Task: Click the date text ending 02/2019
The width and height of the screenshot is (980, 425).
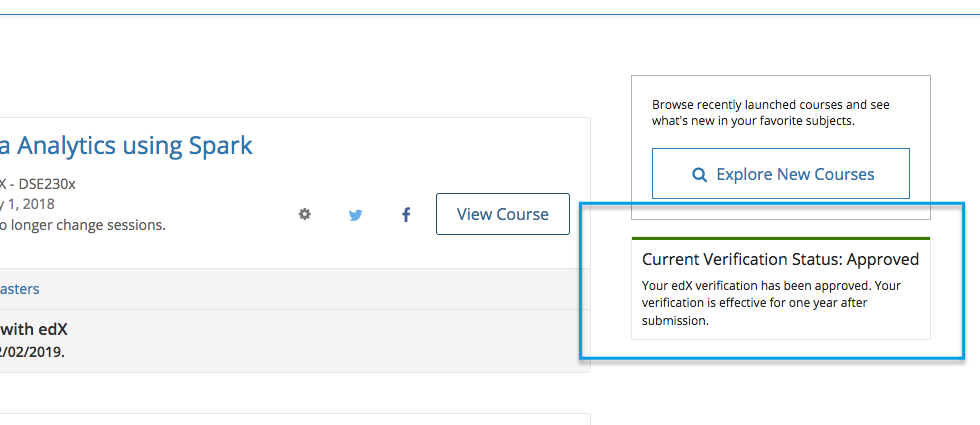Action: [32, 352]
